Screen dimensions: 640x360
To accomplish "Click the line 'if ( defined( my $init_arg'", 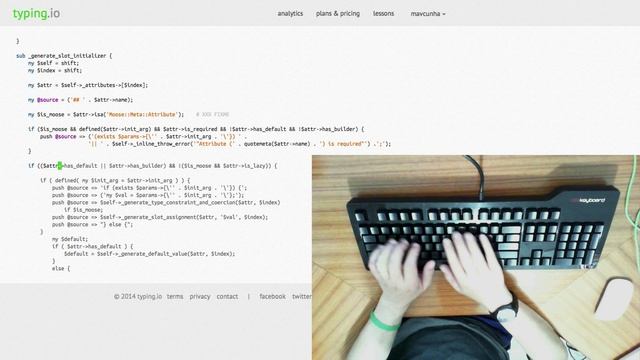I will (x=115, y=180).
